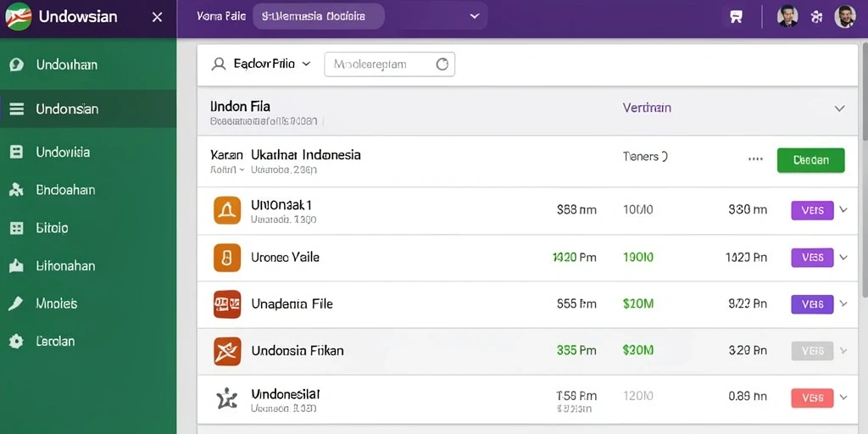Click the chat icon in the header
Screen dimensions: 868x434
pos(736,17)
